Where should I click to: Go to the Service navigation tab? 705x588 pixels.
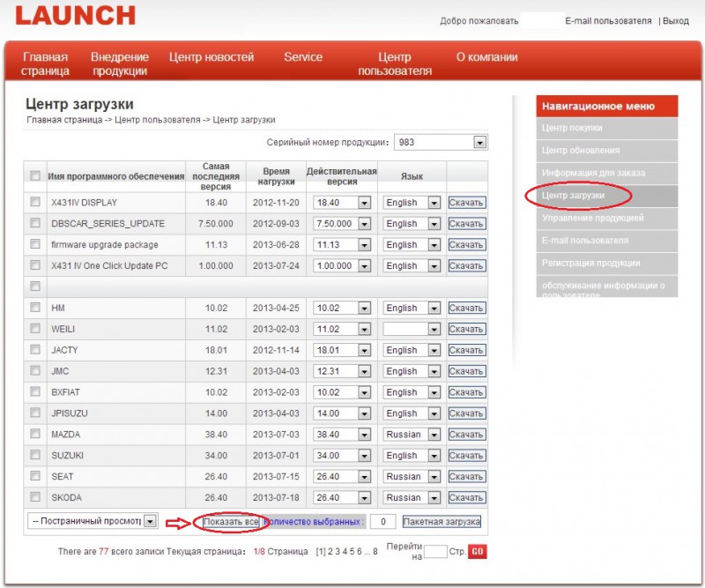click(303, 57)
